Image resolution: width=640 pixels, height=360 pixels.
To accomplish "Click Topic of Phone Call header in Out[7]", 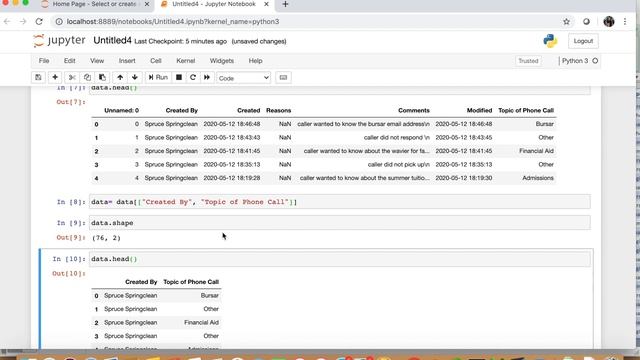I will [x=526, y=110].
